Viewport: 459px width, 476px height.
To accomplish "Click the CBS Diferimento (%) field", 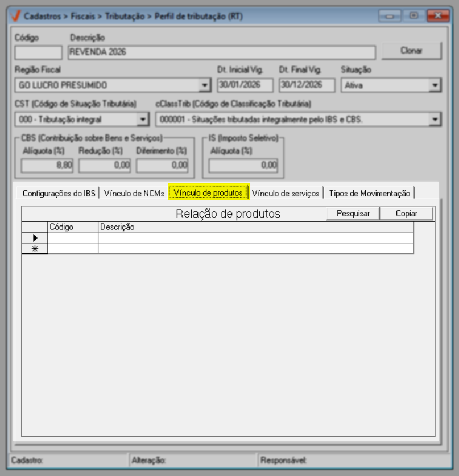I will [162, 166].
